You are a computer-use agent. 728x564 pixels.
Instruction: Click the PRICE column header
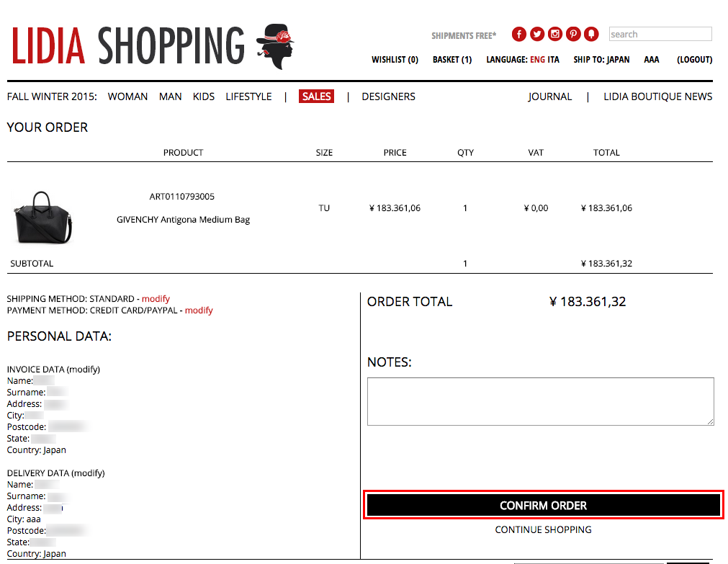pos(395,153)
